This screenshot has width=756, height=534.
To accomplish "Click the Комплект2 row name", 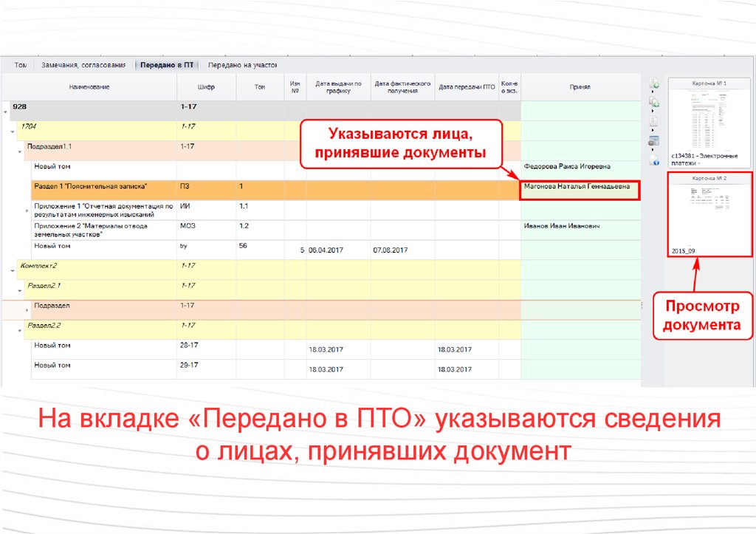I will (x=38, y=265).
